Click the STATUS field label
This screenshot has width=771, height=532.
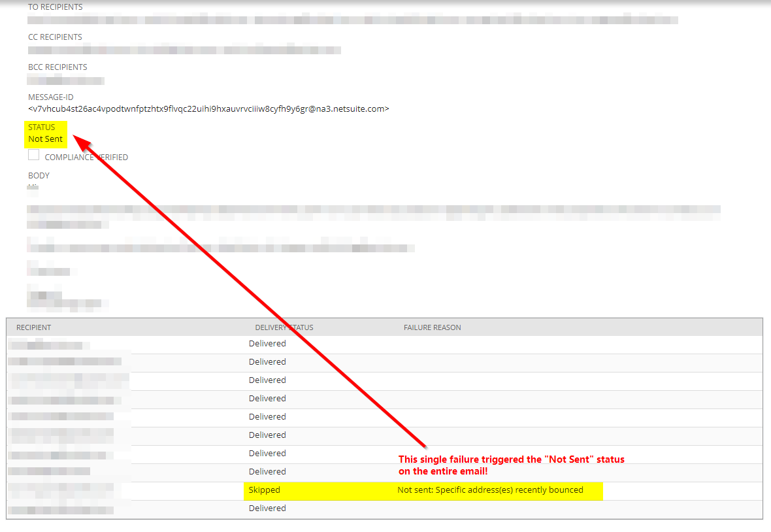pos(41,128)
